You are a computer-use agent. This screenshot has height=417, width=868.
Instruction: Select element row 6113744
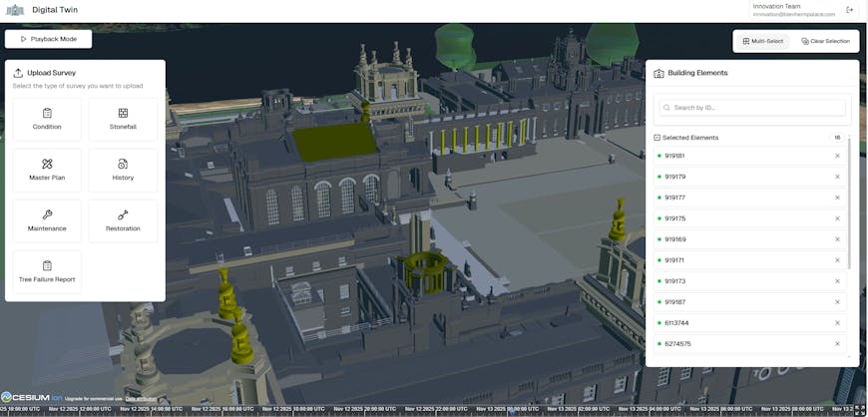click(749, 323)
